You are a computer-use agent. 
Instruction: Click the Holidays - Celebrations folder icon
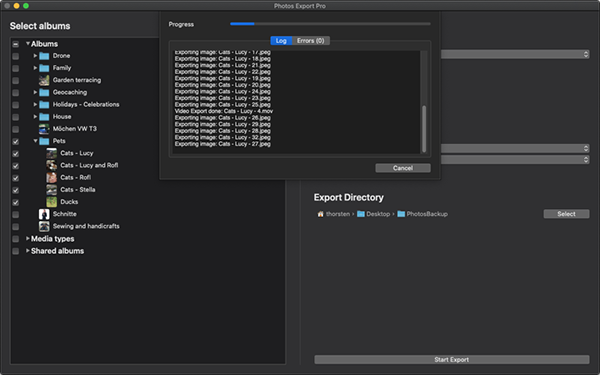pos(44,104)
